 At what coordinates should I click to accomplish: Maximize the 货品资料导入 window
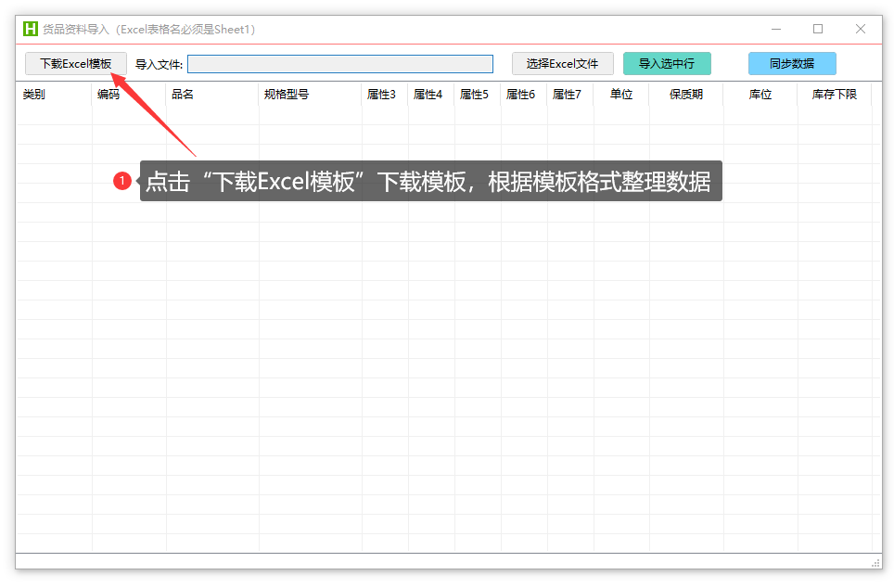[x=818, y=29]
